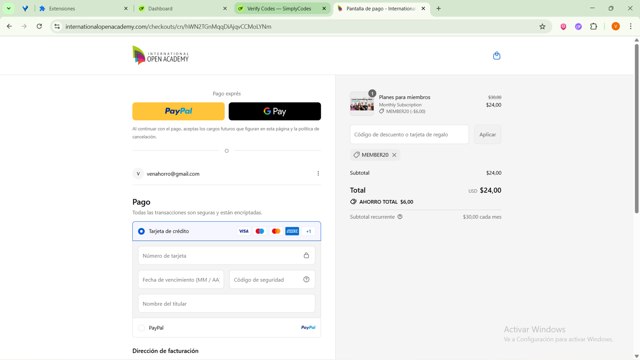This screenshot has width=640, height=360.
Task: Click the Subtotal recurrente info icon
Action: (400, 217)
